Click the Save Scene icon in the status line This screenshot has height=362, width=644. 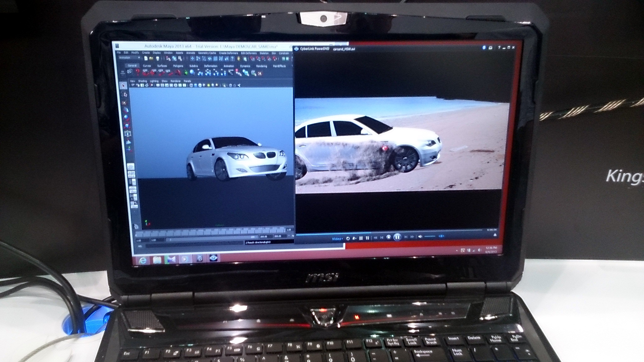(x=157, y=58)
